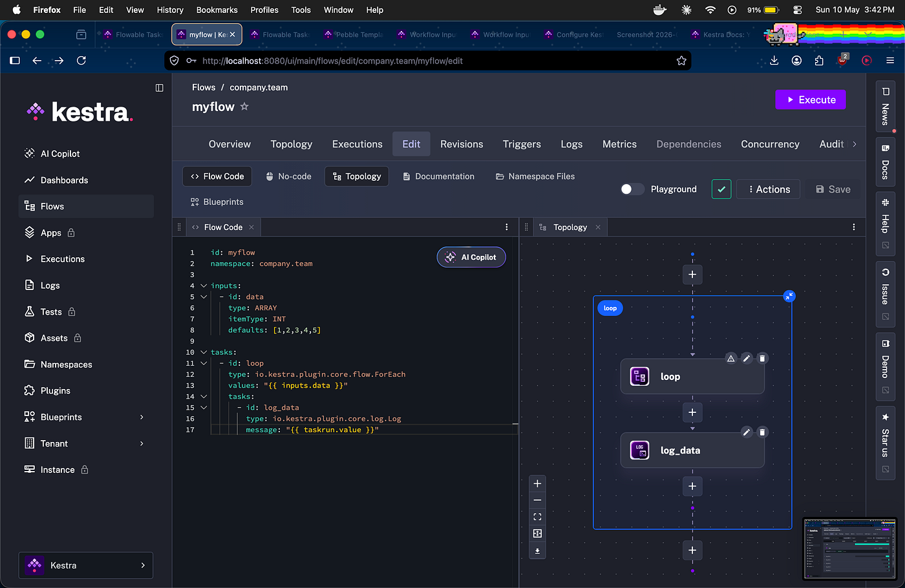Edit the log_data task pencil icon
905x588 pixels.
(747, 432)
